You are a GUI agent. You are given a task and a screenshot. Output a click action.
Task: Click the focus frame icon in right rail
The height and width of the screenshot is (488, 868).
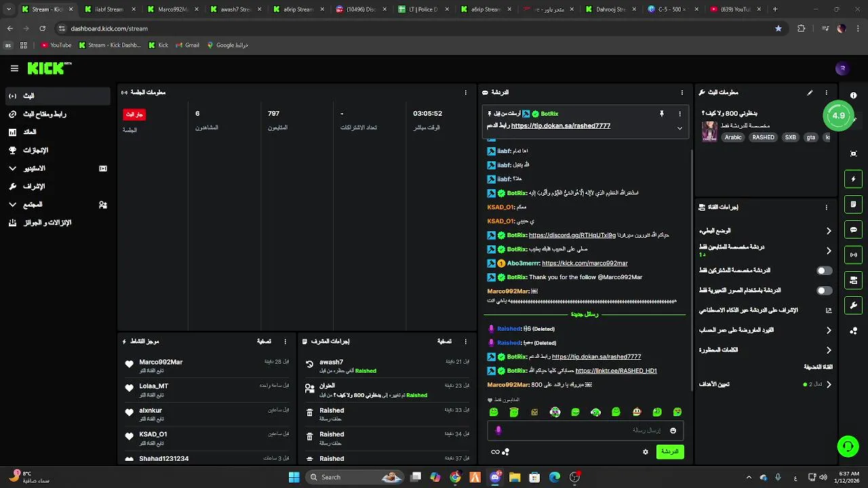pyautogui.click(x=853, y=154)
